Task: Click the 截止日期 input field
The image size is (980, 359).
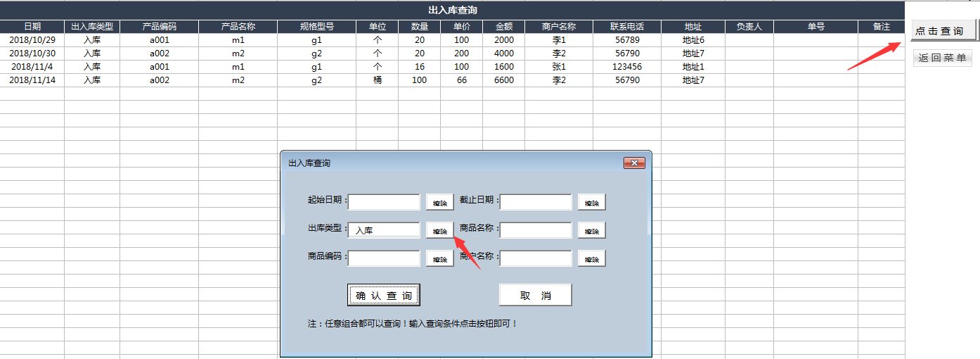Action: [536, 202]
